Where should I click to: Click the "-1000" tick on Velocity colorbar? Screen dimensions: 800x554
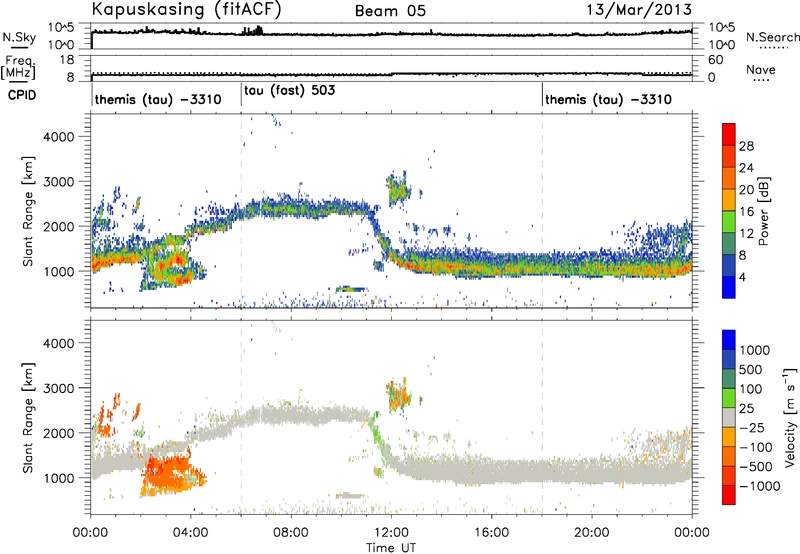click(x=759, y=486)
